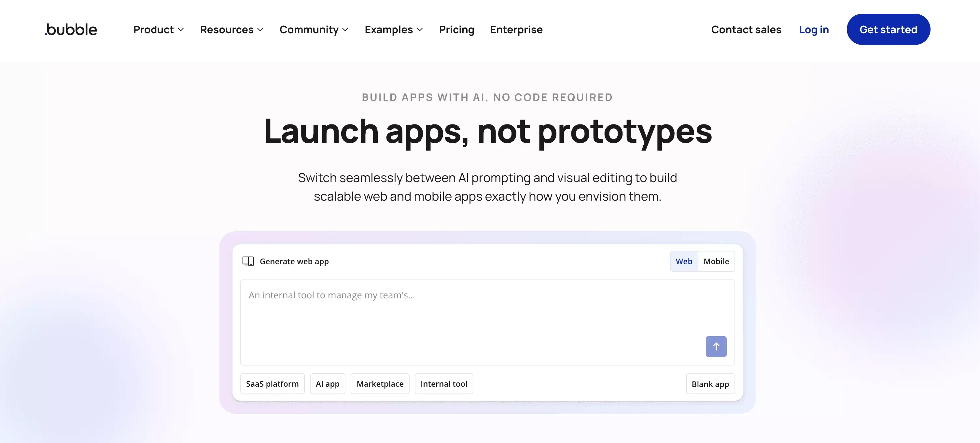The width and height of the screenshot is (980, 443).
Task: Expand the Examples dropdown
Action: pyautogui.click(x=393, y=29)
